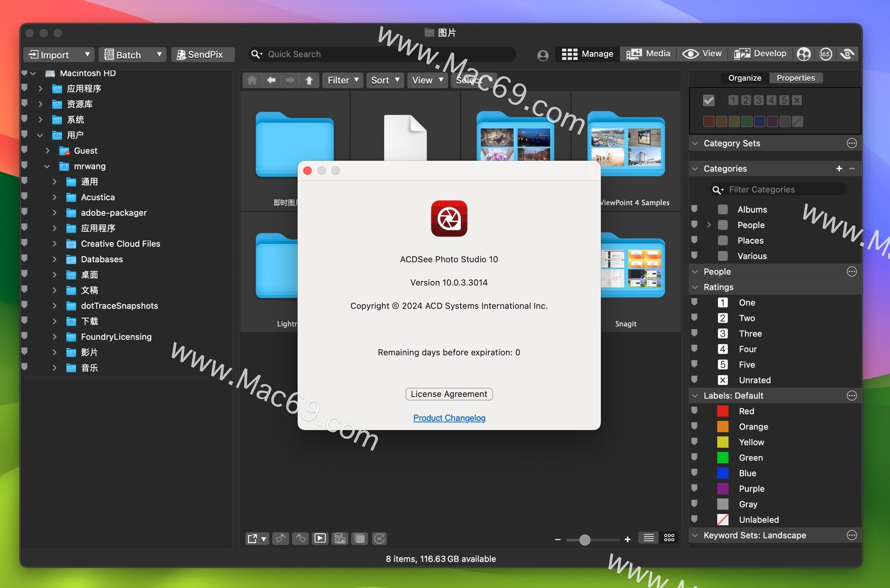Image resolution: width=890 pixels, height=588 pixels.
Task: Add a category with the plus icon
Action: (x=839, y=169)
